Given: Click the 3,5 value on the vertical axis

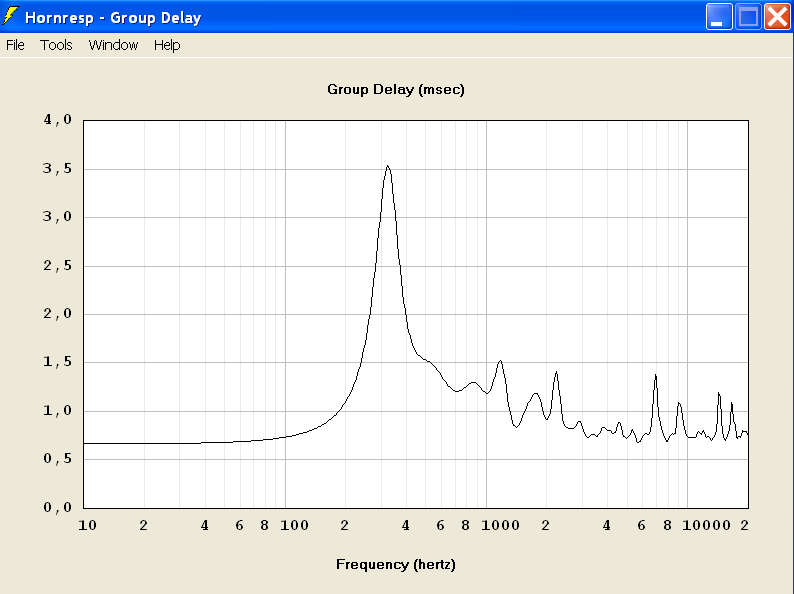Looking at the screenshot, I should [x=58, y=169].
